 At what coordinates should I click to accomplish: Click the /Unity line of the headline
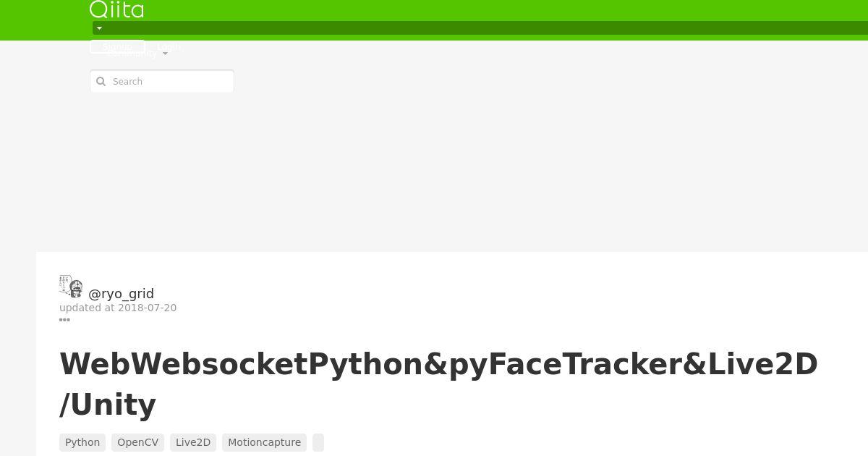coord(108,405)
